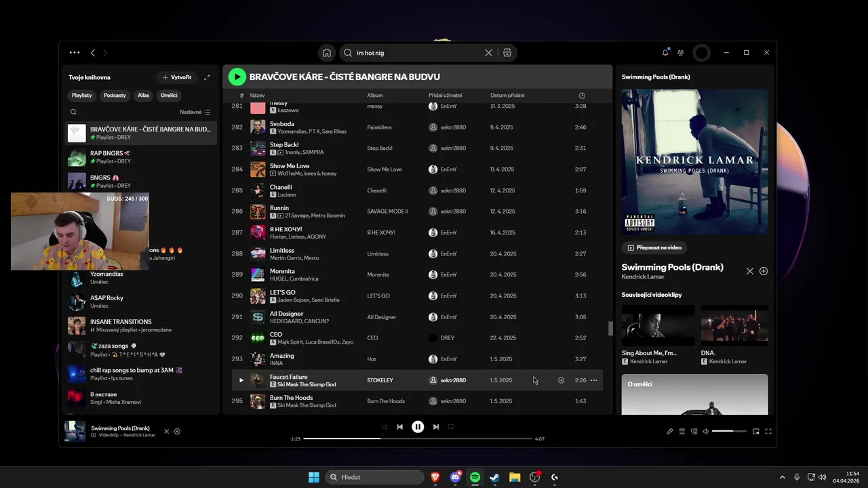Sort the track list by the duration clock icon

coord(582,96)
